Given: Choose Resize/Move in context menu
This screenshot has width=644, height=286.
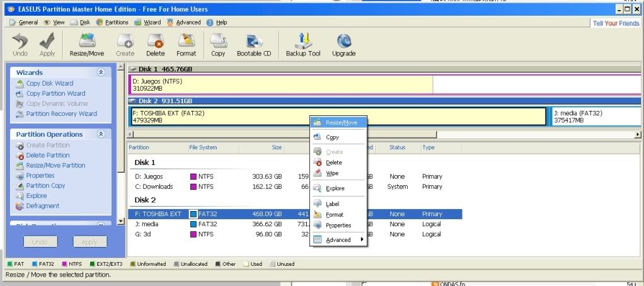Looking at the screenshot, I should [338, 122].
